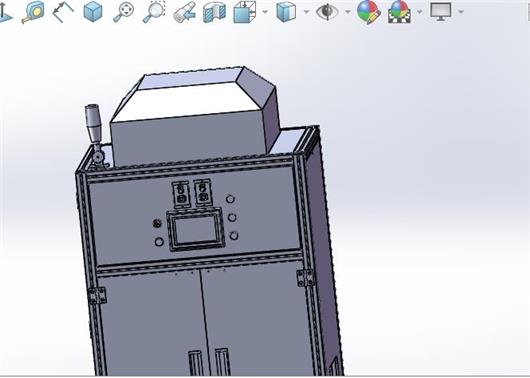
Task: Click the blue 3D cube view icon
Action: point(93,11)
